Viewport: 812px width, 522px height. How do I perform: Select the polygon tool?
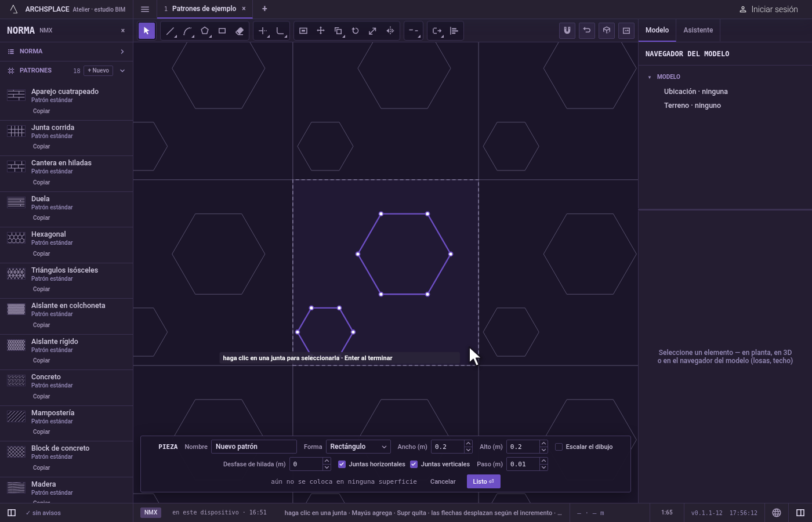tap(205, 31)
